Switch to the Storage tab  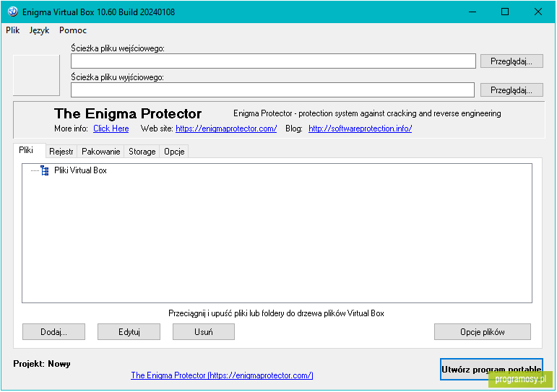pyautogui.click(x=142, y=152)
